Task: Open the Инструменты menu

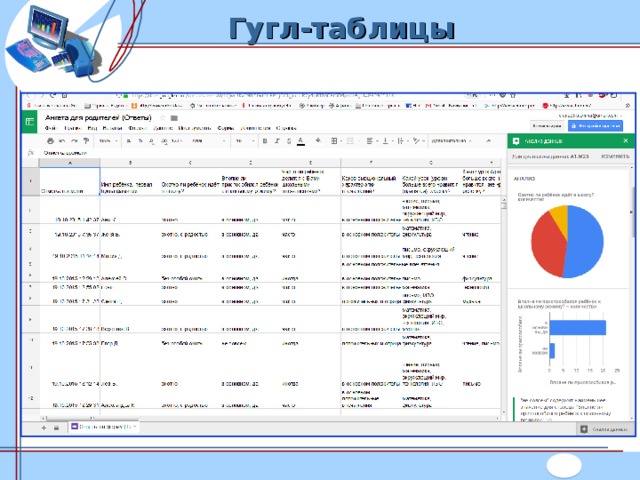Action: (x=195, y=128)
